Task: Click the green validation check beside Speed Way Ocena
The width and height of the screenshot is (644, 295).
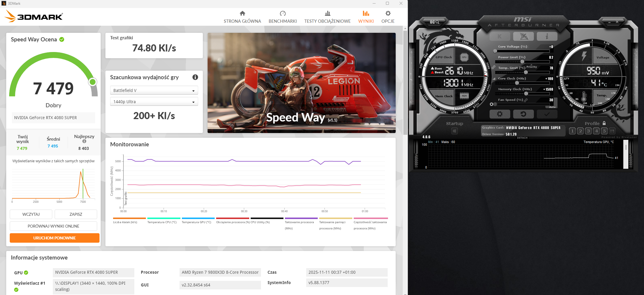Action: click(62, 39)
